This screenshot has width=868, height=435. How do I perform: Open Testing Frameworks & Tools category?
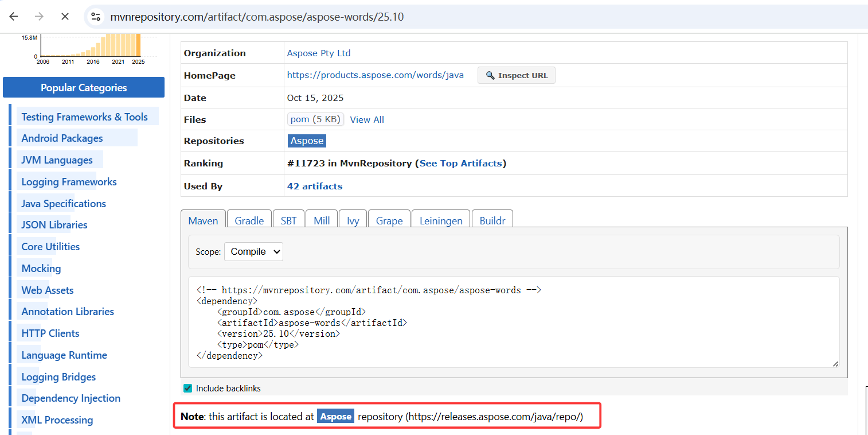click(x=84, y=116)
